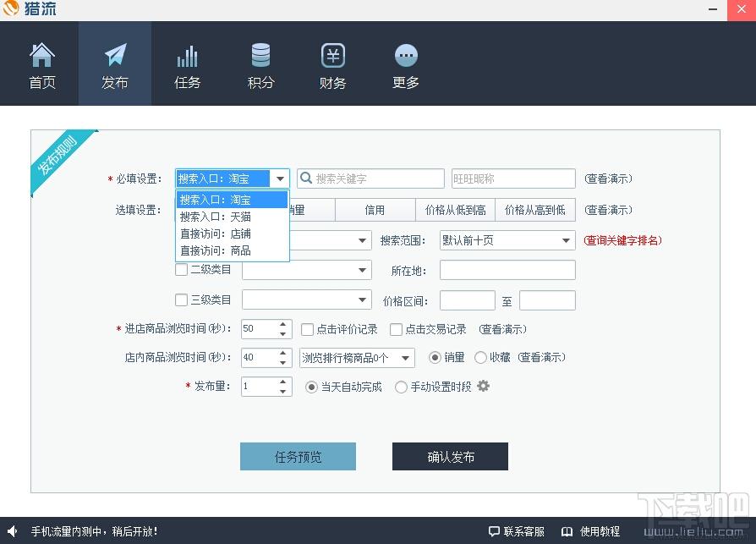Viewport: 756px width, 544px height.
Task: Open the 财务 yen icon
Action: (333, 56)
